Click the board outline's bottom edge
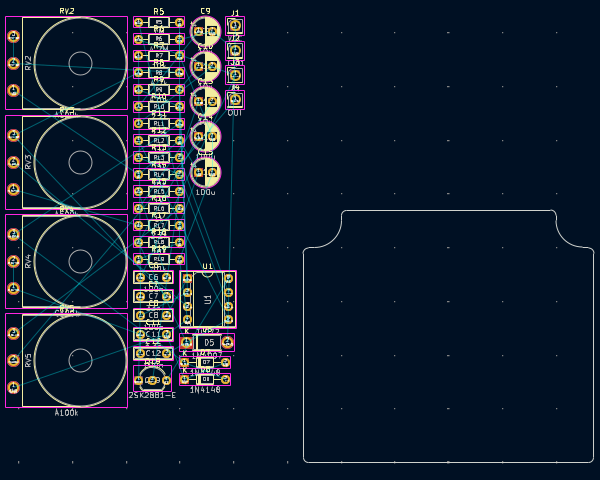This screenshot has width=600, height=480. pyautogui.click(x=450, y=462)
